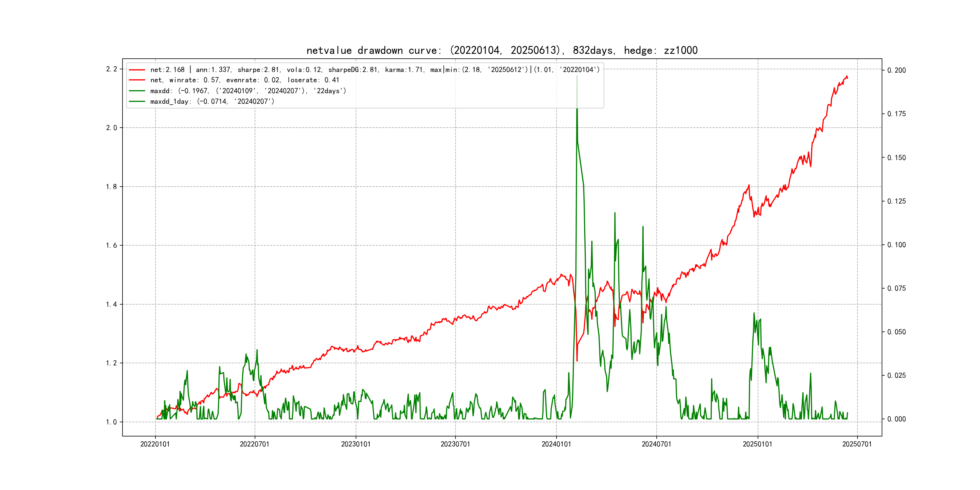This screenshot has width=980, height=490.
Task: Click the 20220101 x-axis date label
Action: (x=155, y=444)
